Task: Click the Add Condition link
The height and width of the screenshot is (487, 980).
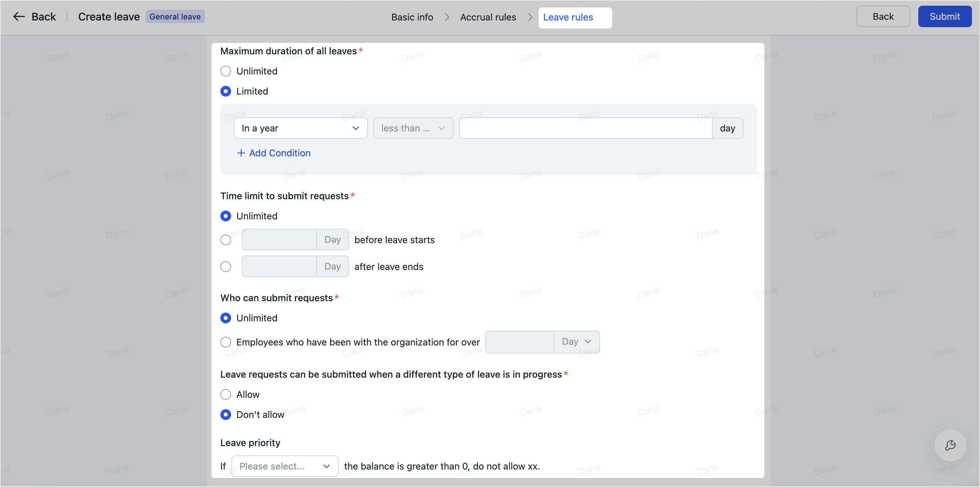Action: click(x=279, y=153)
